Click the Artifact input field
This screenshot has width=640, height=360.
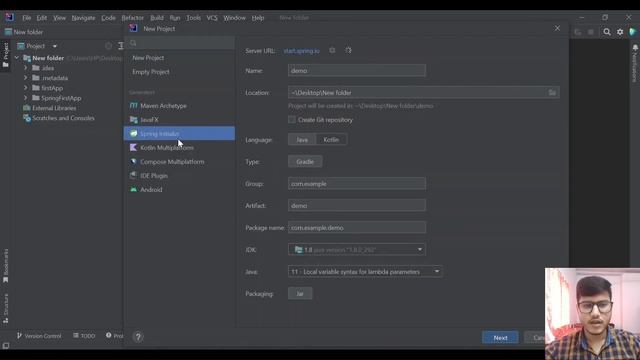pos(357,206)
